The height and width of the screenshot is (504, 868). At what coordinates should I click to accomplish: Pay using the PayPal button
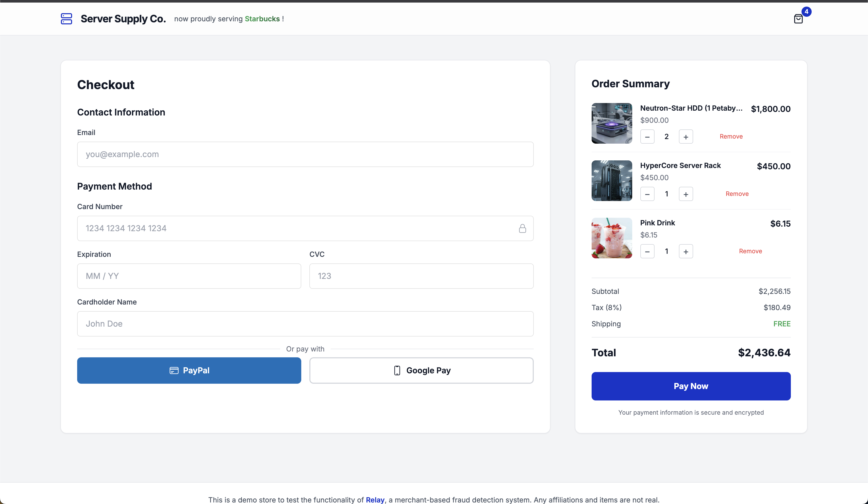(189, 370)
